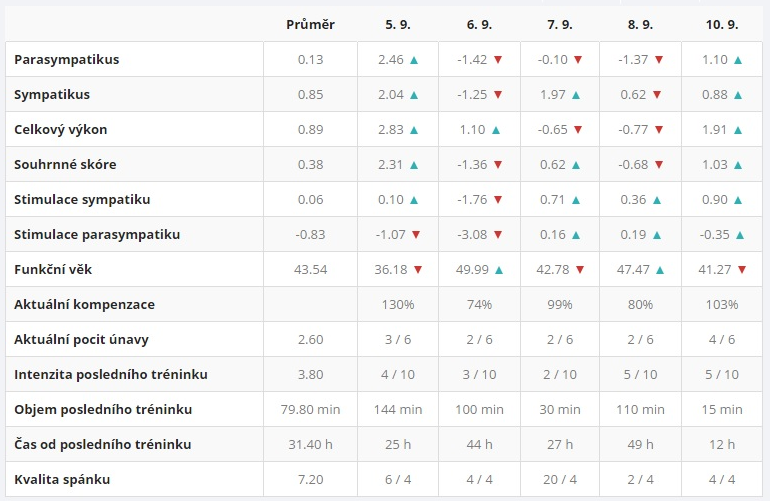Click the red arrow beside Celkový výkon -0.65
The height and width of the screenshot is (501, 770).
[x=577, y=130]
